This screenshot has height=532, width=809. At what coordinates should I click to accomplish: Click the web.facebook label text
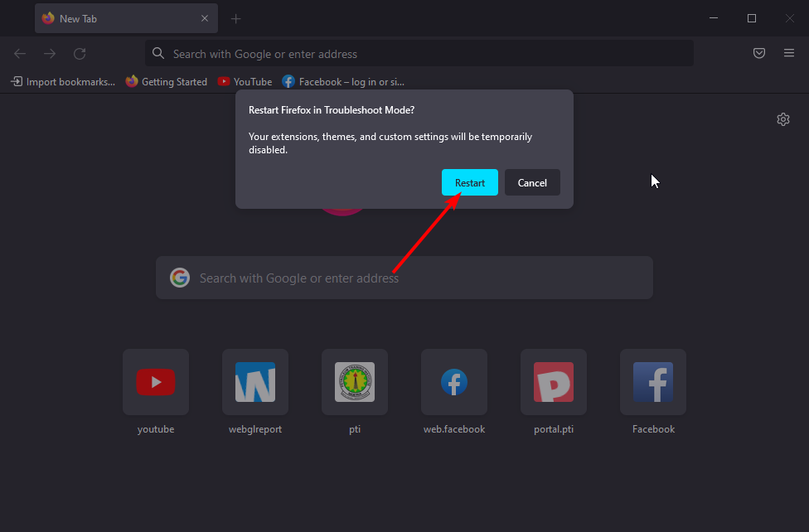(x=454, y=429)
